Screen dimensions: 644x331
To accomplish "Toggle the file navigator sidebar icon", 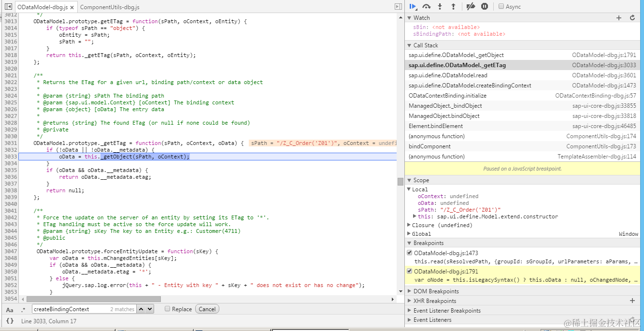I will [8, 7].
